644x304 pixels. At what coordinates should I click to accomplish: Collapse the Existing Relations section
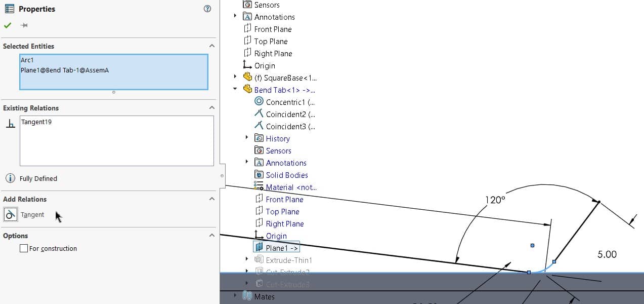tap(212, 107)
